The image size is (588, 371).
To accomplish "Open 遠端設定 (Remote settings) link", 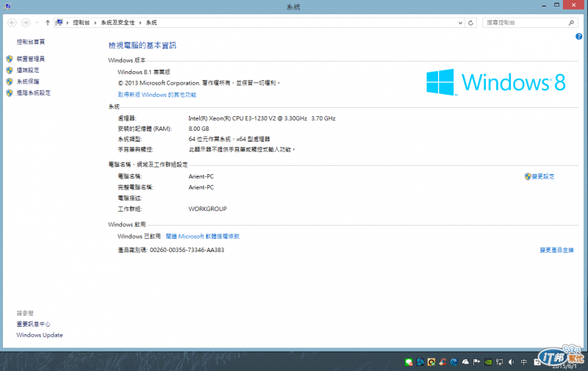I will pos(28,70).
